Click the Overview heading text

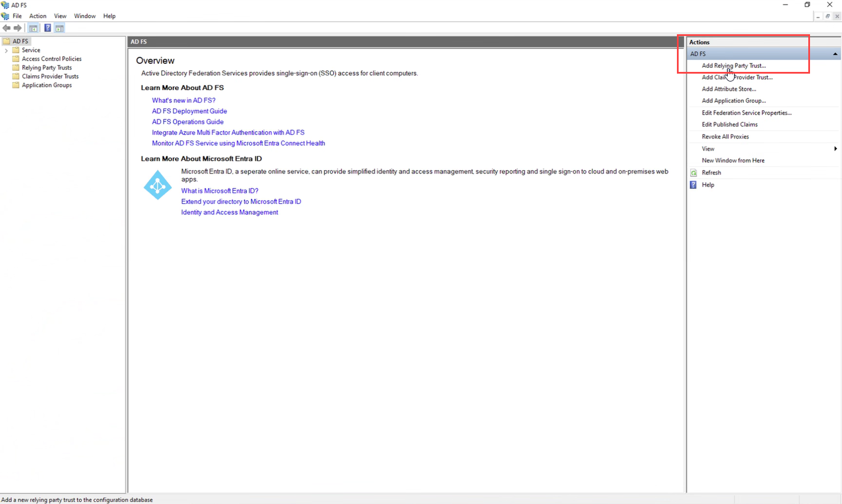pos(155,61)
